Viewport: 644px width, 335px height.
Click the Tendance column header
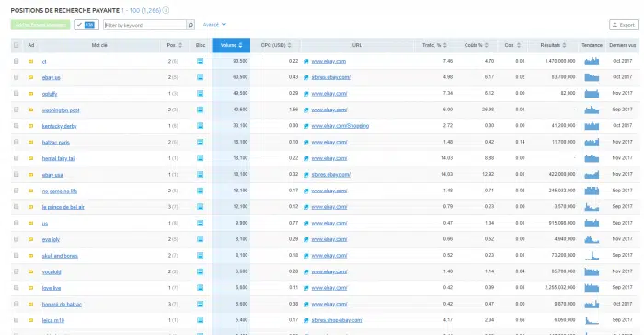pos(592,45)
